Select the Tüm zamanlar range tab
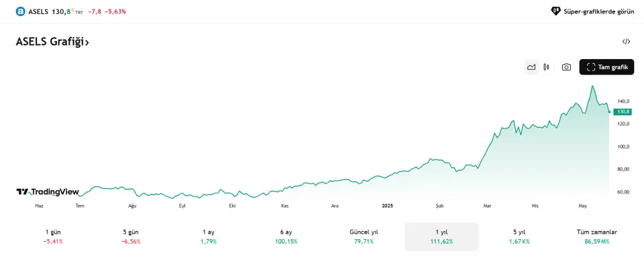Screen dimensions: 644x264 pos(597,236)
